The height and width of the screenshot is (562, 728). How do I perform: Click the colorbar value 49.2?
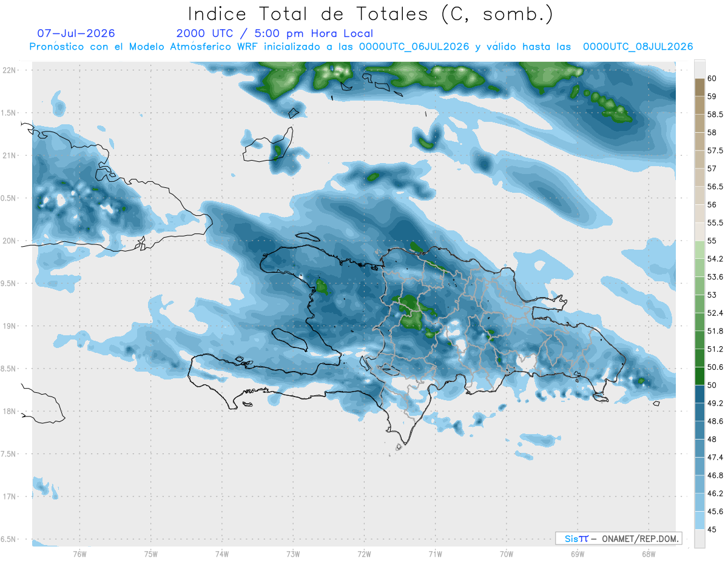pyautogui.click(x=715, y=403)
